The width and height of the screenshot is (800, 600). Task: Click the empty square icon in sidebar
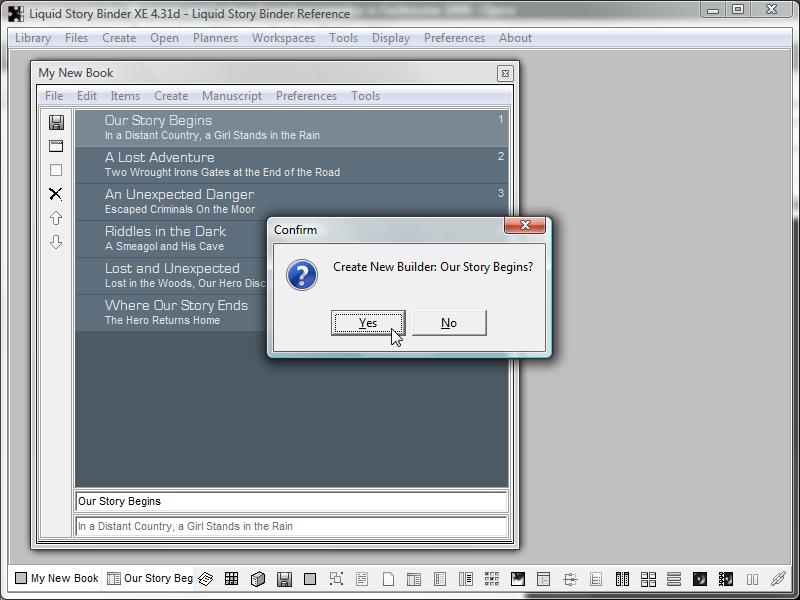(56, 170)
